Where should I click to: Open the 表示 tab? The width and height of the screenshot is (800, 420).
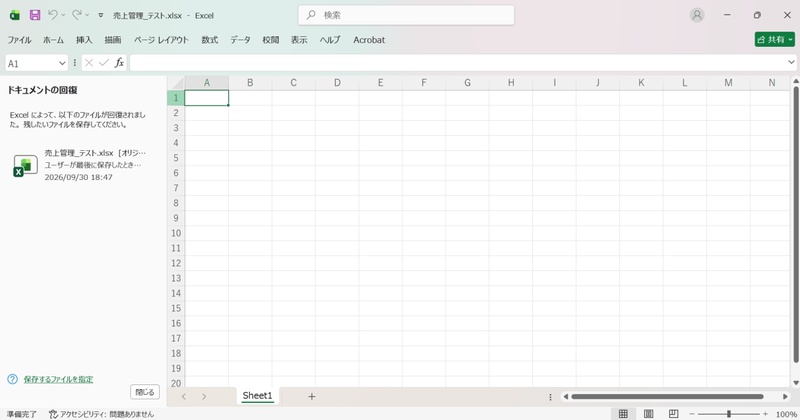pos(299,40)
